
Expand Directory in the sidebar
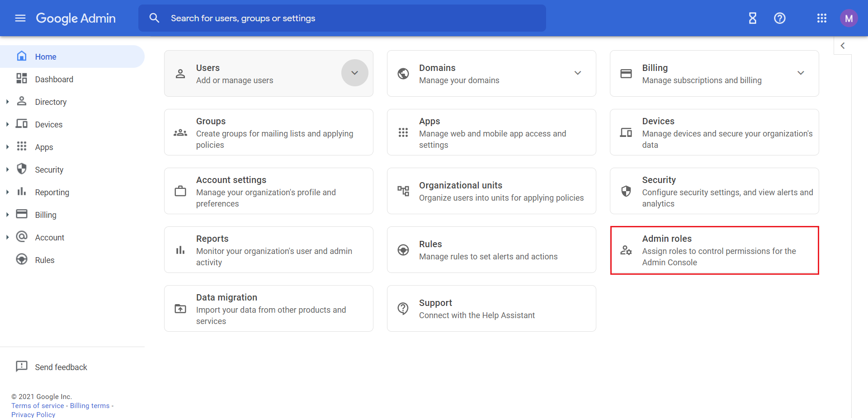pos(7,102)
